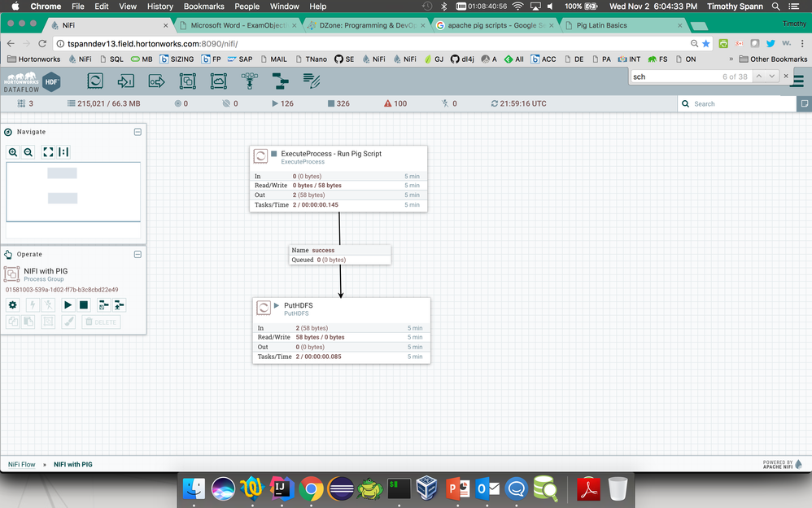Screen dimensions: 812x508
Task: Open configuration gear in Operate panel
Action: [x=12, y=304]
